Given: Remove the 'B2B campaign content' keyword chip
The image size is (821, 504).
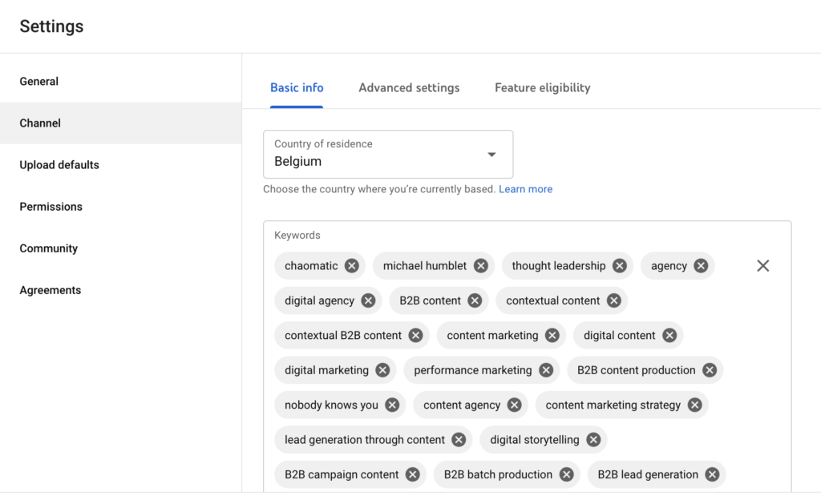Looking at the screenshot, I should [413, 474].
